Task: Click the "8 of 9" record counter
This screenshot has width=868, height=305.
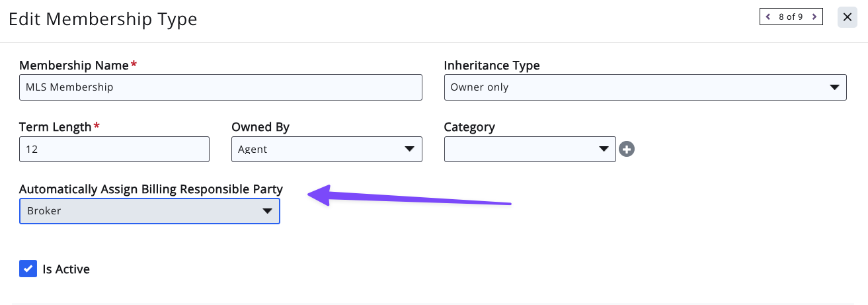Action: 791,17
